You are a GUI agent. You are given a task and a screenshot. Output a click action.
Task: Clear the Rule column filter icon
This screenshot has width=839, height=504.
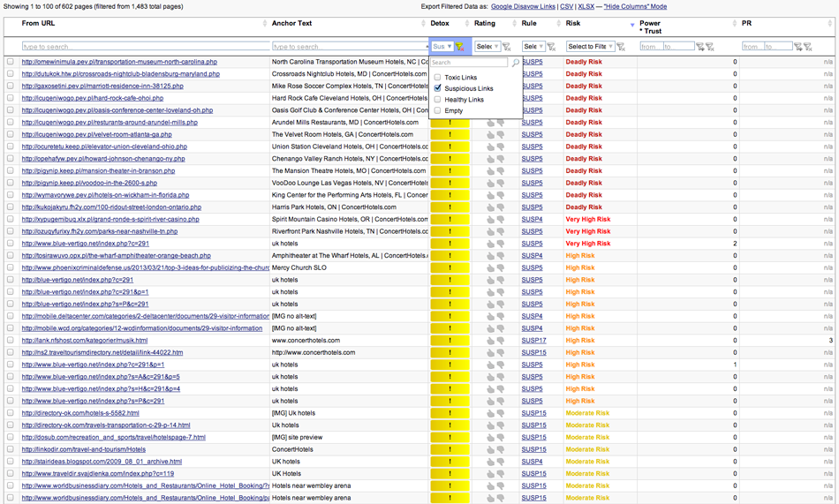click(x=551, y=47)
